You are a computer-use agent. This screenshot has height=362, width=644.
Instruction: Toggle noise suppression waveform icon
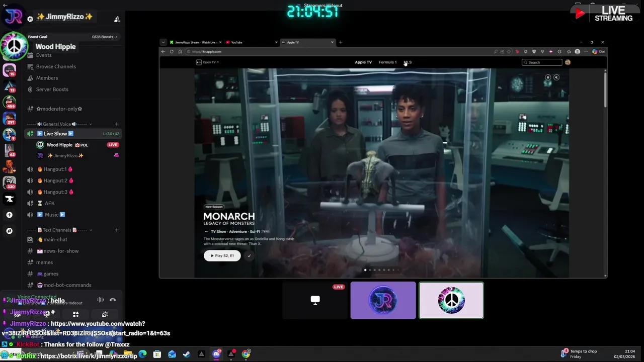click(101, 300)
